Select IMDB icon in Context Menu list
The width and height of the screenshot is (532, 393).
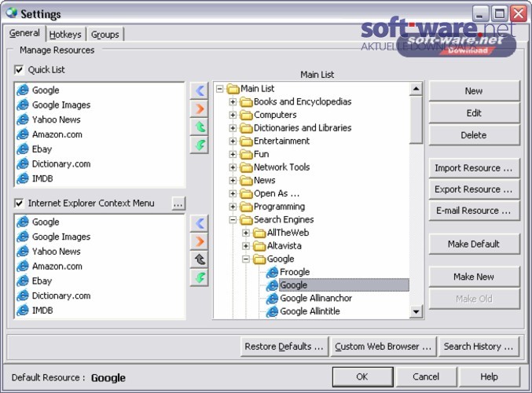[23, 310]
